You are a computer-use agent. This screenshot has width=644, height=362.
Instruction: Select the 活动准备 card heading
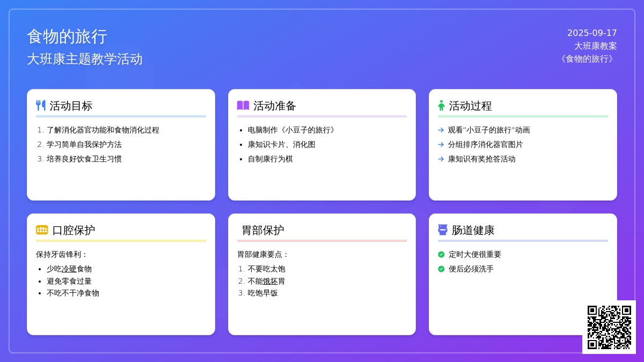(x=275, y=106)
